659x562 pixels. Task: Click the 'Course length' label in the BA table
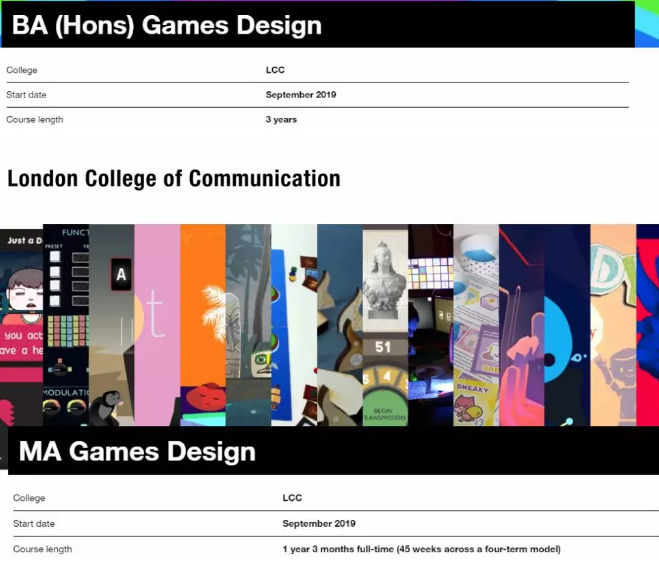pyautogui.click(x=35, y=119)
